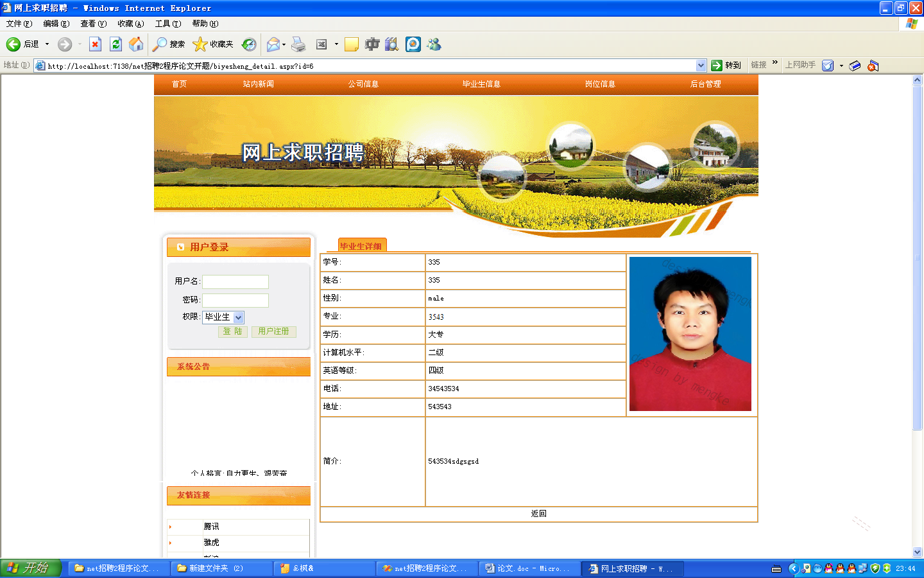
Task: Print the current page
Action: coord(298,44)
